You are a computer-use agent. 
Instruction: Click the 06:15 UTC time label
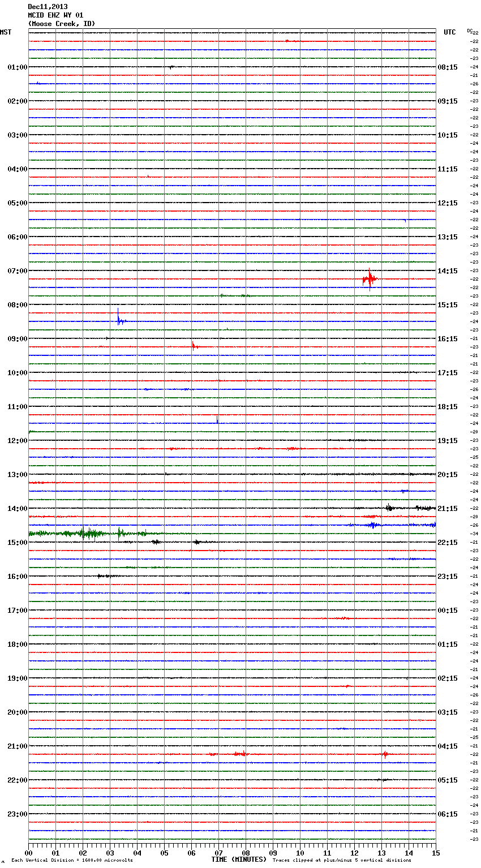click(x=448, y=814)
